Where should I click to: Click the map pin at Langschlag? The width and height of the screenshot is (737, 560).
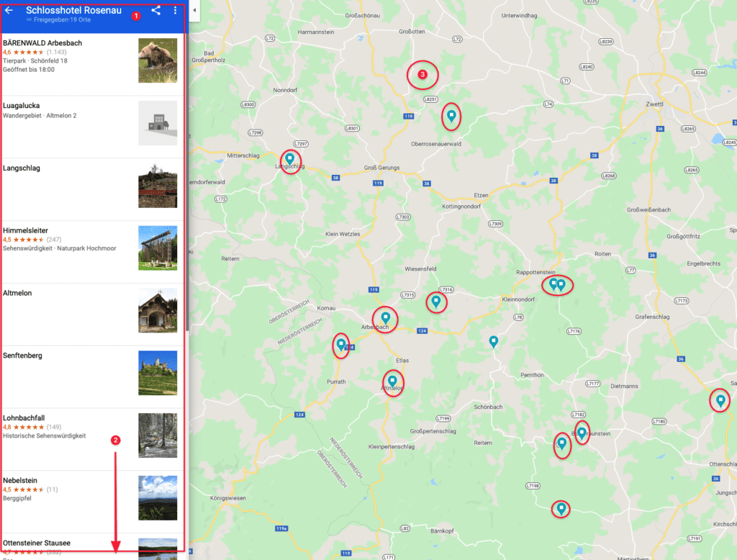[x=290, y=159]
